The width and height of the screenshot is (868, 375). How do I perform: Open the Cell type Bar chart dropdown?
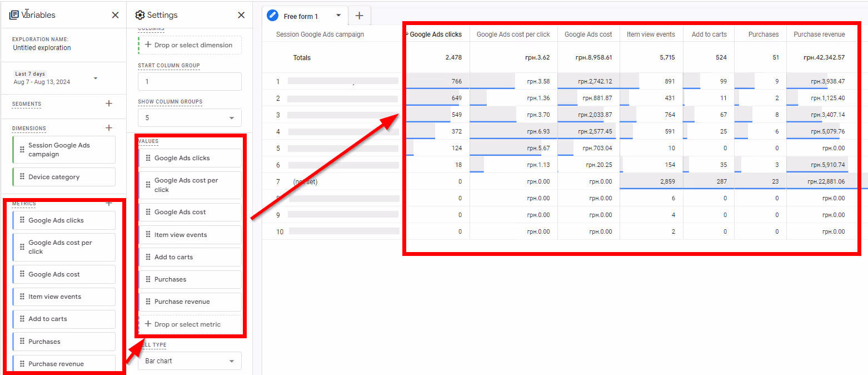(x=189, y=361)
